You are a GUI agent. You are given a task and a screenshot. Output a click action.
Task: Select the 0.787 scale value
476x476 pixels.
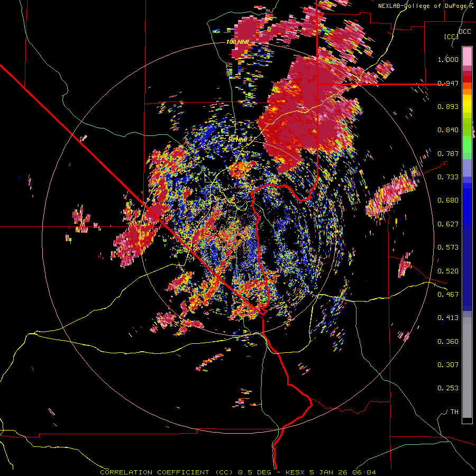(448, 153)
